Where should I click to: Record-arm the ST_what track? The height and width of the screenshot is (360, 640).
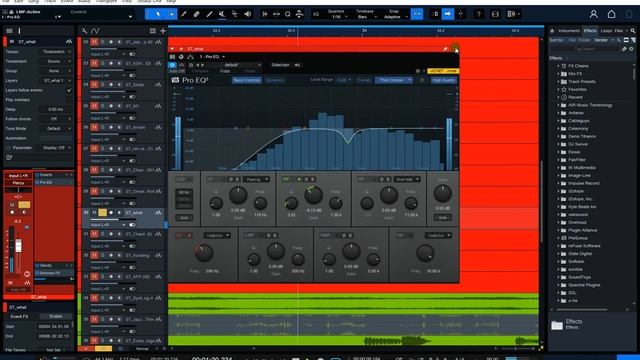111,213
